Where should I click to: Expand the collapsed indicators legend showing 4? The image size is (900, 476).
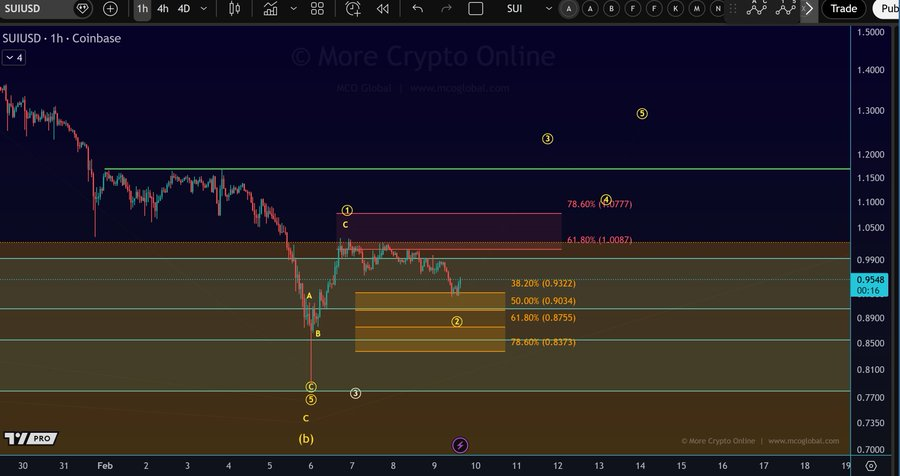coord(14,58)
